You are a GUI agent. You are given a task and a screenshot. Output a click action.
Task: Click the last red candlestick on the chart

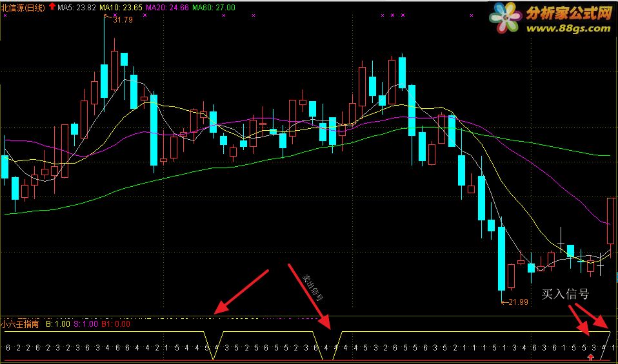coord(611,220)
